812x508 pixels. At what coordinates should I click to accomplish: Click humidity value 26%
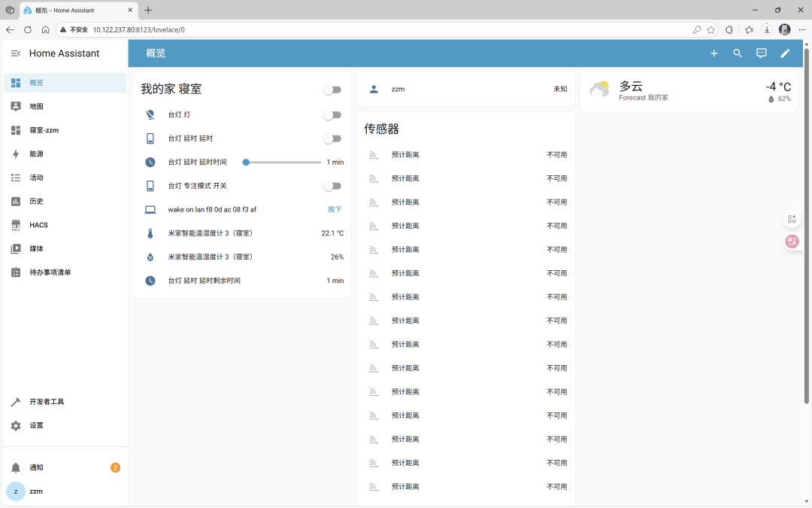click(337, 257)
